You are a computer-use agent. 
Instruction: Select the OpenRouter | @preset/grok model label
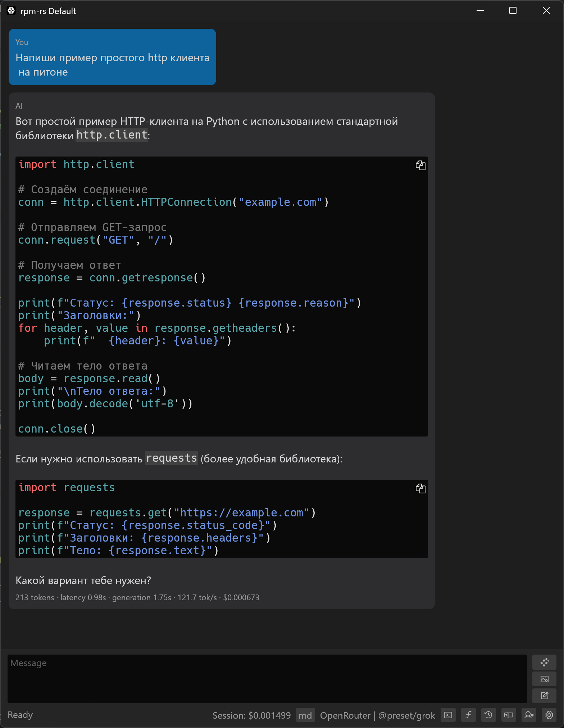(377, 715)
